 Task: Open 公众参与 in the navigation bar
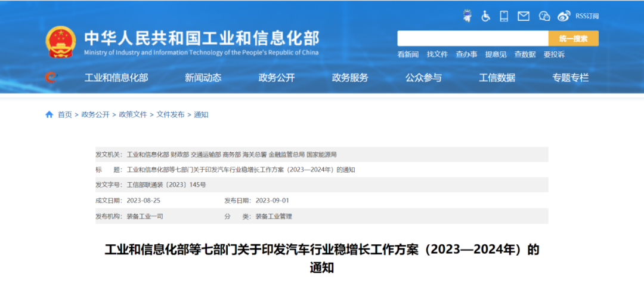coord(423,78)
